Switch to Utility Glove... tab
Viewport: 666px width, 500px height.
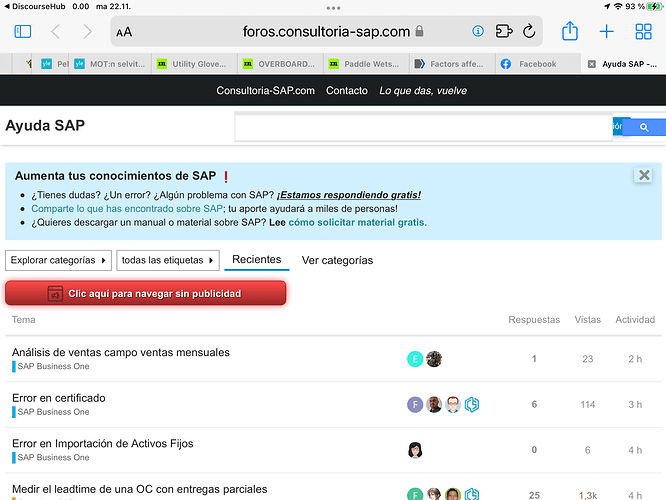(194, 64)
